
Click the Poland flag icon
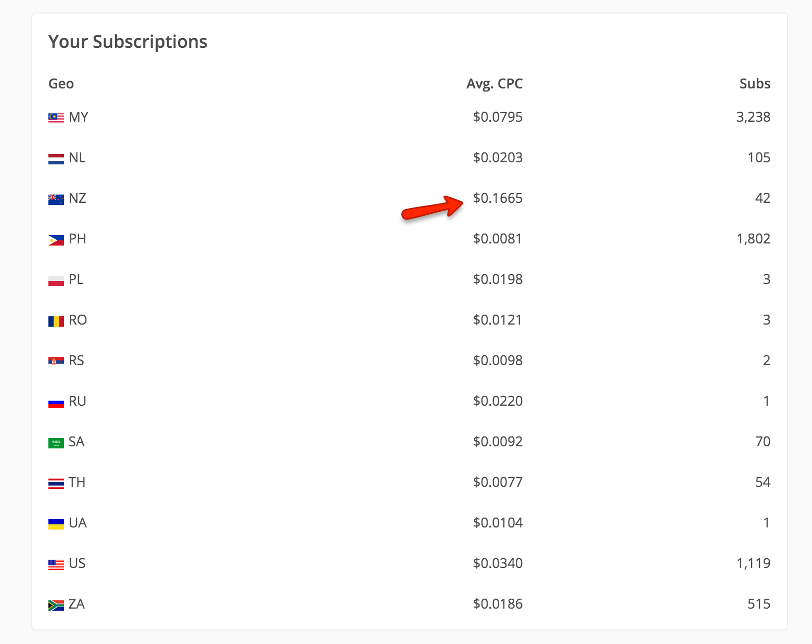(x=56, y=280)
